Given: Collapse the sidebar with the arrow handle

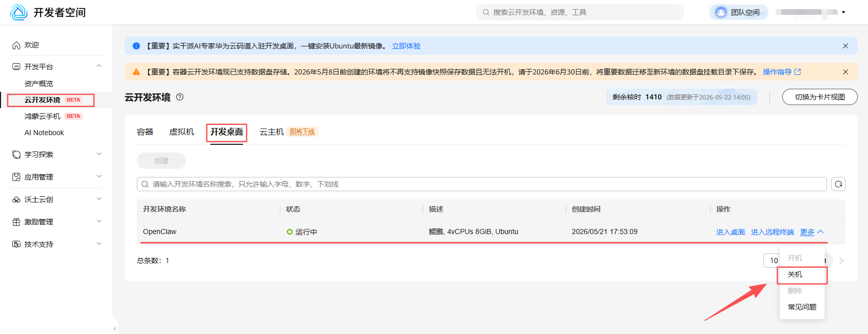Looking at the screenshot, I should click(115, 329).
